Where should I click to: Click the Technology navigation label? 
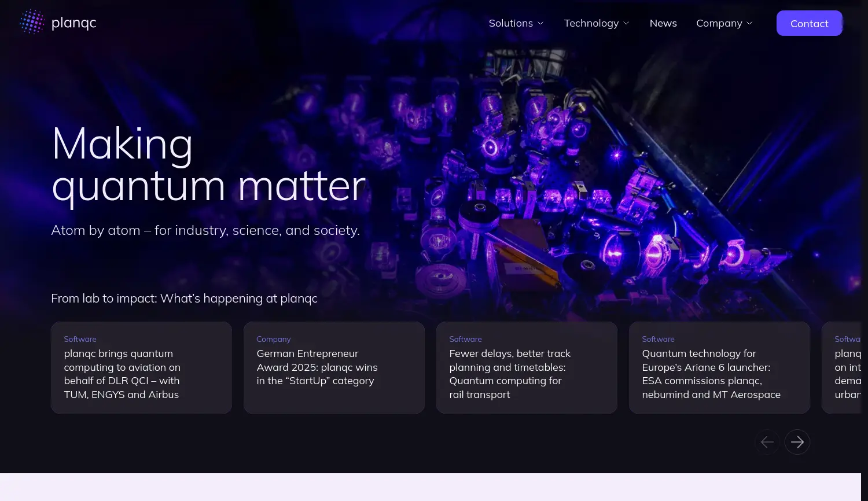click(591, 23)
